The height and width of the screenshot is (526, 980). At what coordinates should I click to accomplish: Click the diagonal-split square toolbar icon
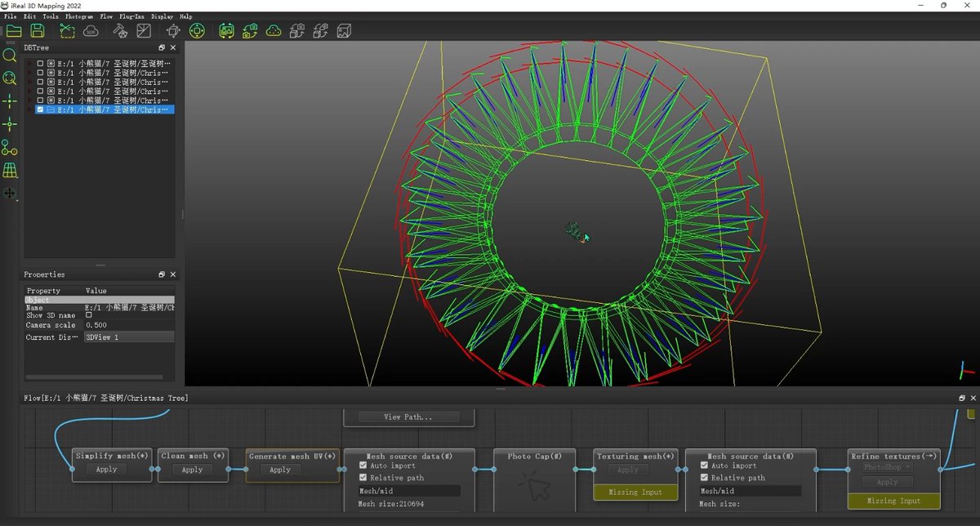[144, 31]
